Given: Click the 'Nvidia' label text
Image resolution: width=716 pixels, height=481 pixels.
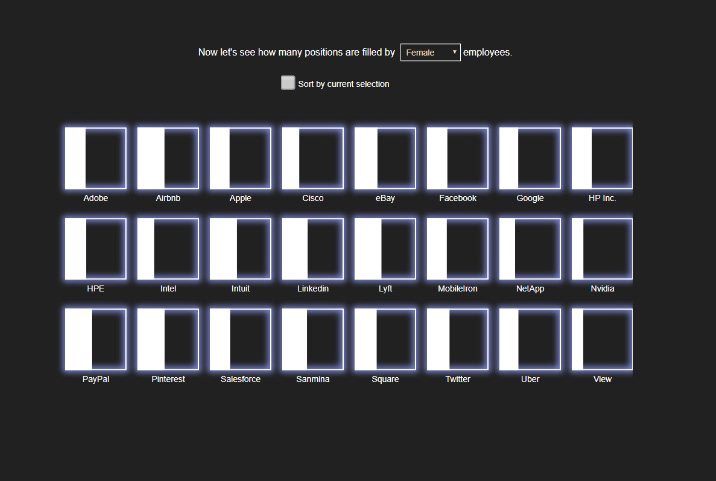Looking at the screenshot, I should (x=602, y=289).
